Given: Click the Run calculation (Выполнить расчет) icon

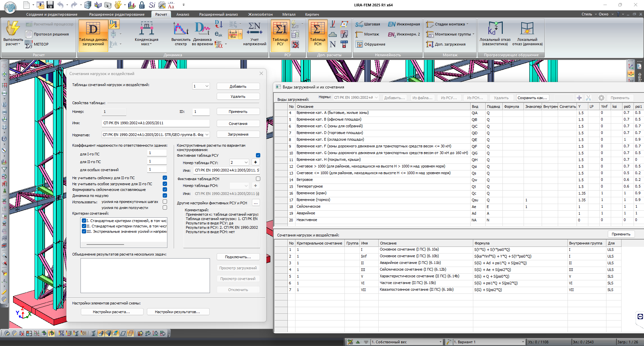Looking at the screenshot, I should click(13, 29).
